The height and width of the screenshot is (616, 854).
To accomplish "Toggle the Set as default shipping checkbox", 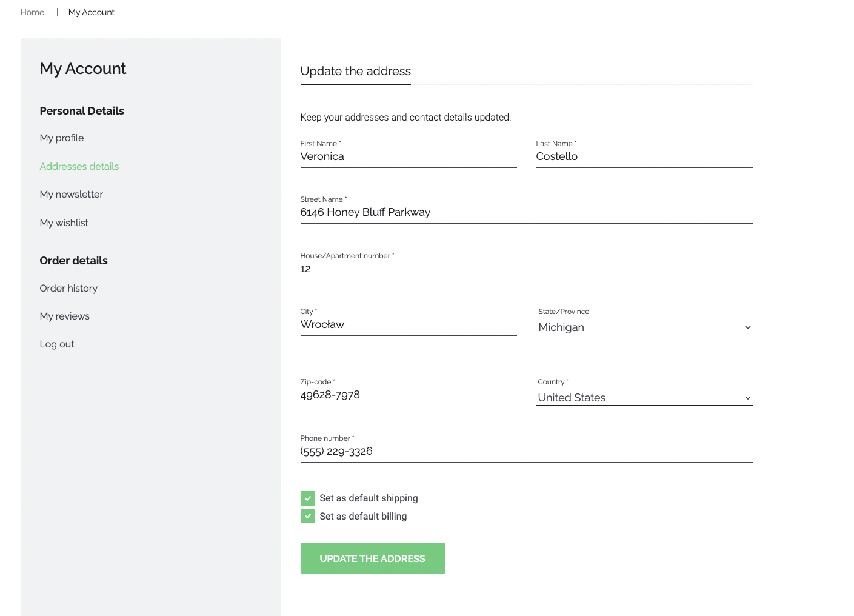I will click(308, 498).
